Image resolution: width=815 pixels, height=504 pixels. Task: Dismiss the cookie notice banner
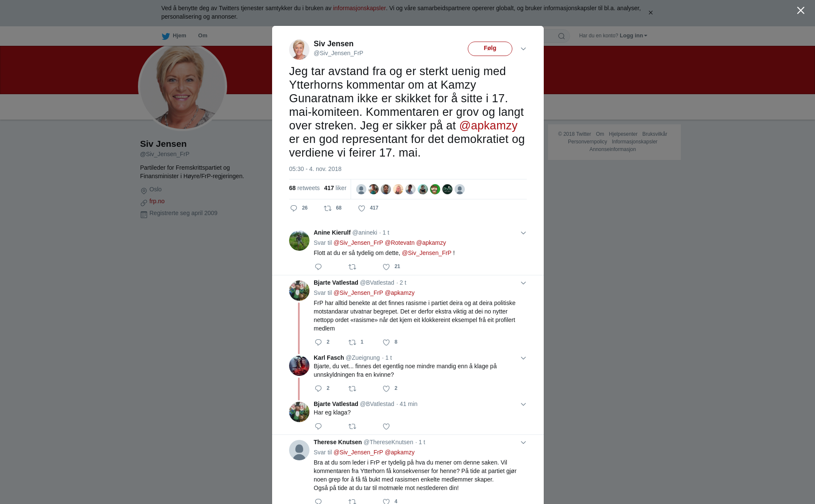650,13
